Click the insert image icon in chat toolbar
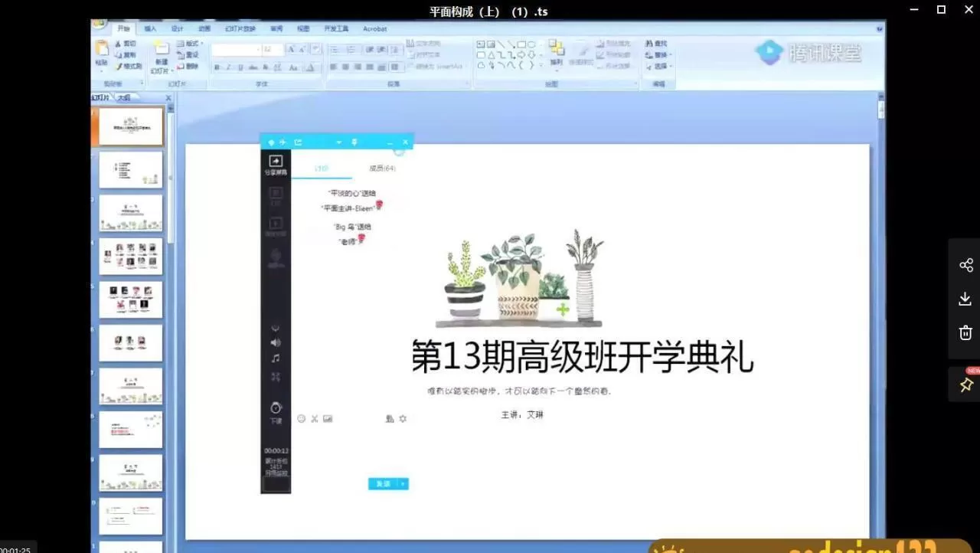This screenshot has height=553, width=980. pyautogui.click(x=328, y=419)
